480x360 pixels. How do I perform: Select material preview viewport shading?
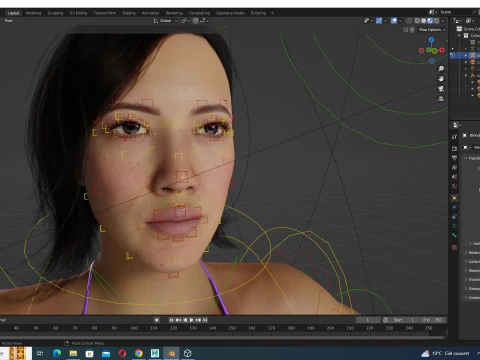point(430,21)
